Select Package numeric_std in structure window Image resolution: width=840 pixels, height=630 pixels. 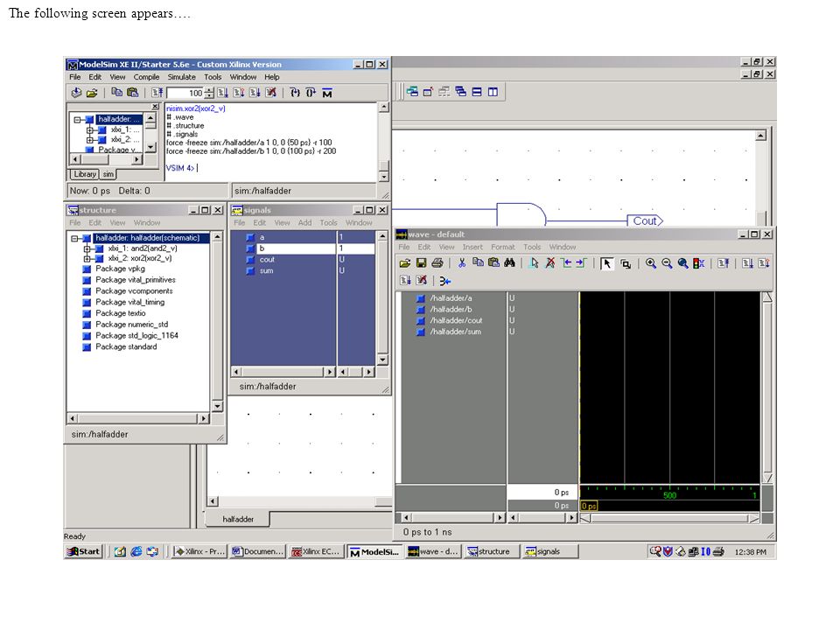(132, 325)
